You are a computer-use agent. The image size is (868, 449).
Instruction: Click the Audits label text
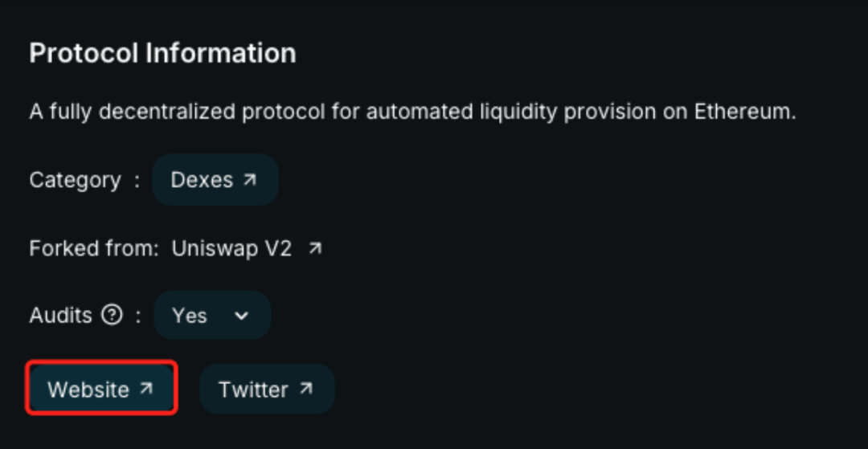click(60, 316)
